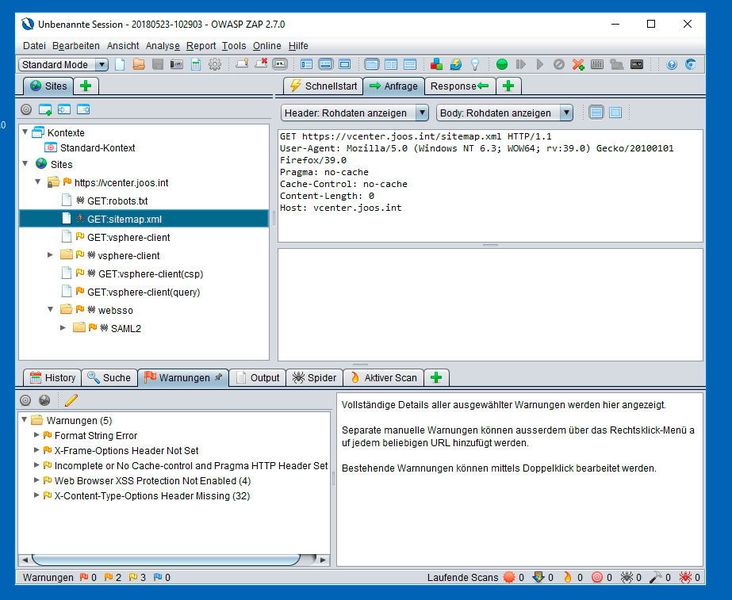Viewport: 732px width, 600px height.
Task: Switch to the Response tab
Action: 459,86
